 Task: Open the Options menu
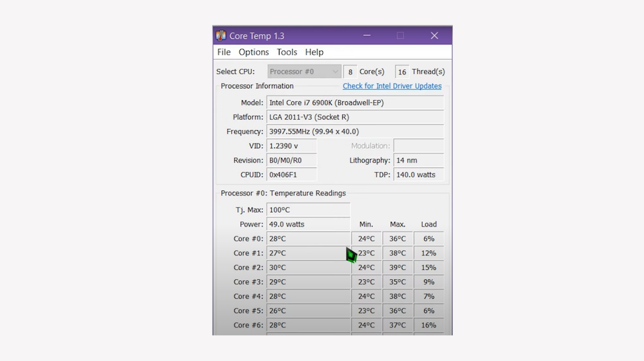click(x=254, y=52)
